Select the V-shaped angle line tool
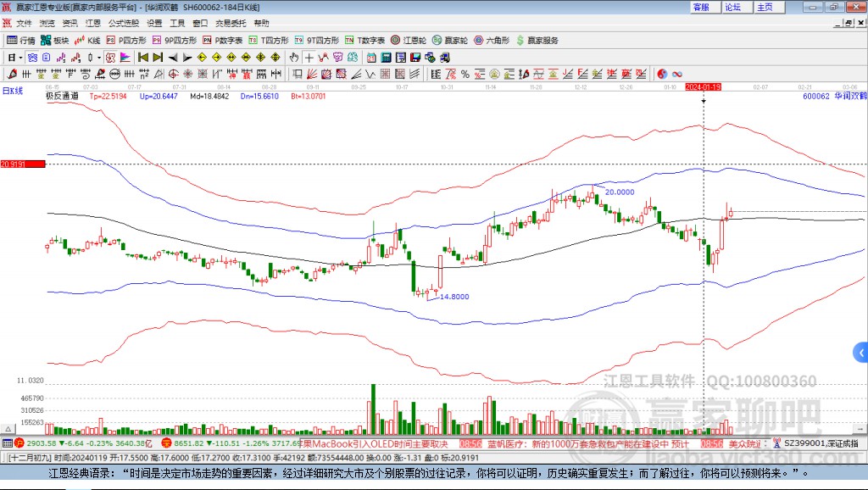Image resolution: width=868 pixels, height=490 pixels. click(371, 75)
